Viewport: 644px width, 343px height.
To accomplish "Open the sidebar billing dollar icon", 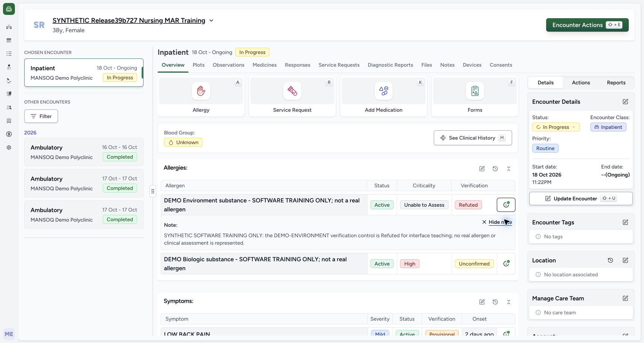I will point(9,134).
